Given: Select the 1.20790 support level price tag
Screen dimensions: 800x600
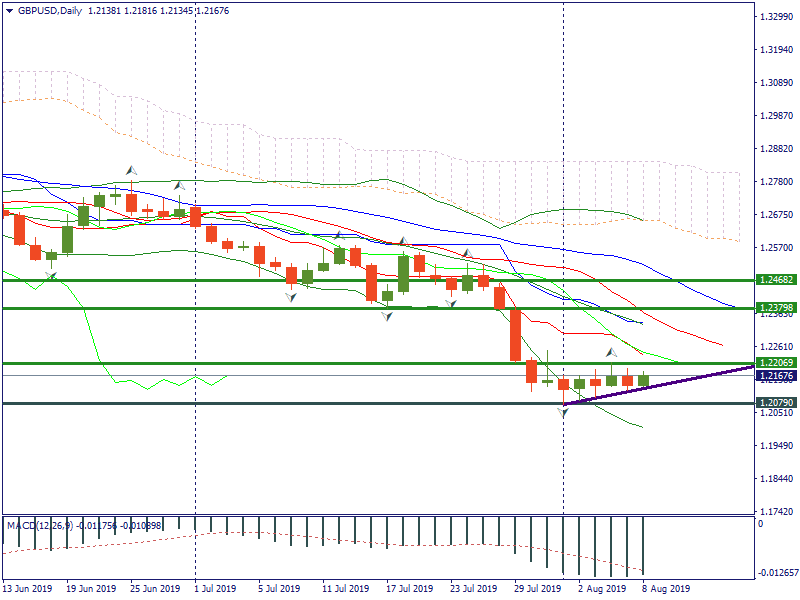Looking at the screenshot, I should pos(776,403).
